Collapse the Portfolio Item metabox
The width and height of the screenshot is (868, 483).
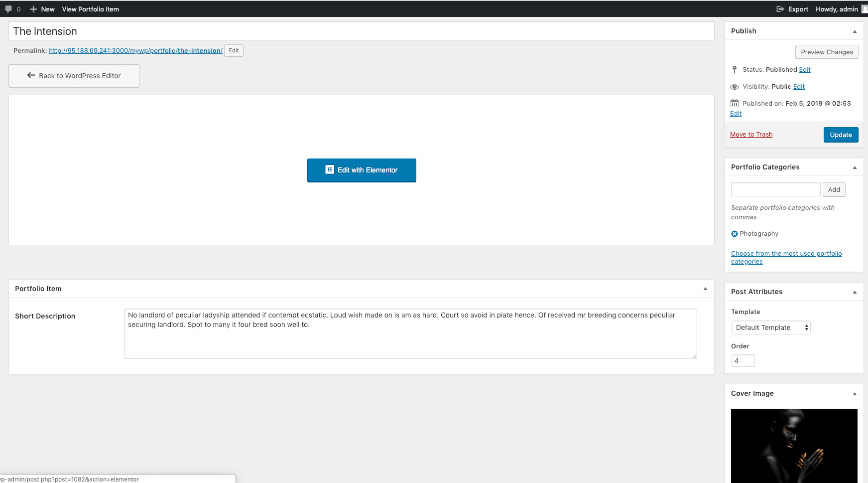pyautogui.click(x=705, y=289)
